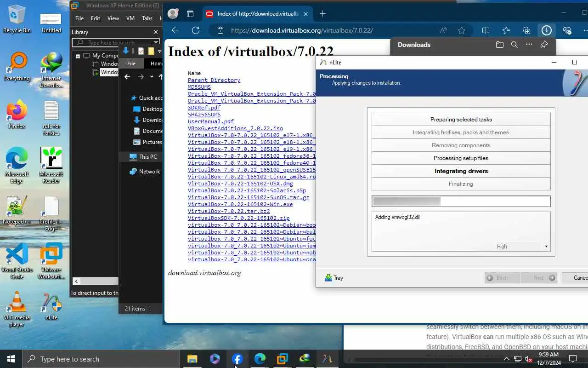The width and height of the screenshot is (588, 368).
Task: Toggle Edge split screen icon
Action: click(486, 30)
